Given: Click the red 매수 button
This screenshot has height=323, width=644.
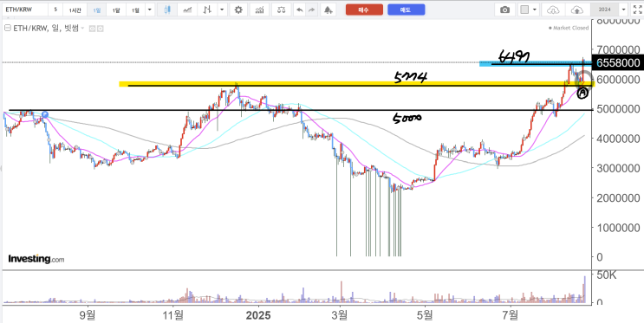Looking at the screenshot, I should pos(364,10).
